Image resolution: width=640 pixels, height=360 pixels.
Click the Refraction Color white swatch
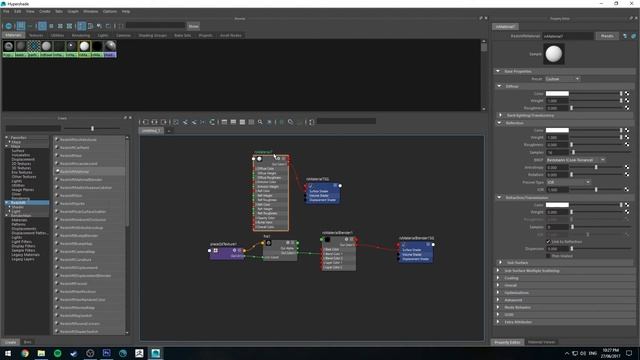click(557, 205)
